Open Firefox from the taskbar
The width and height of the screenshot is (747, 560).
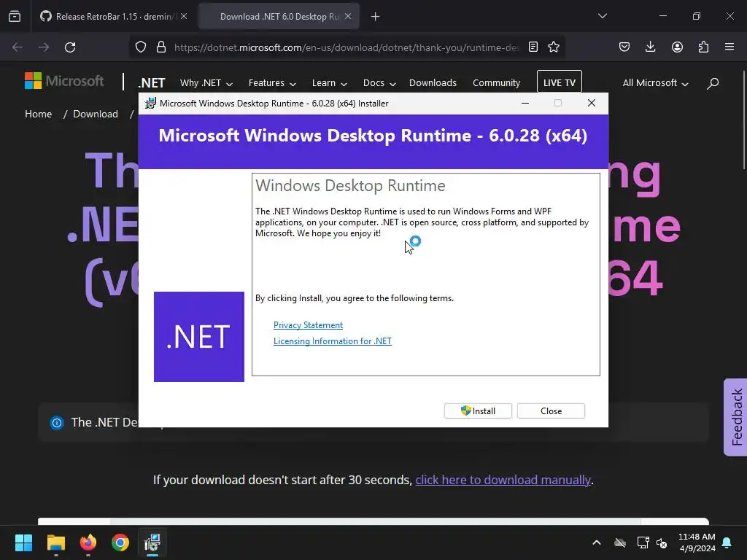pyautogui.click(x=88, y=542)
